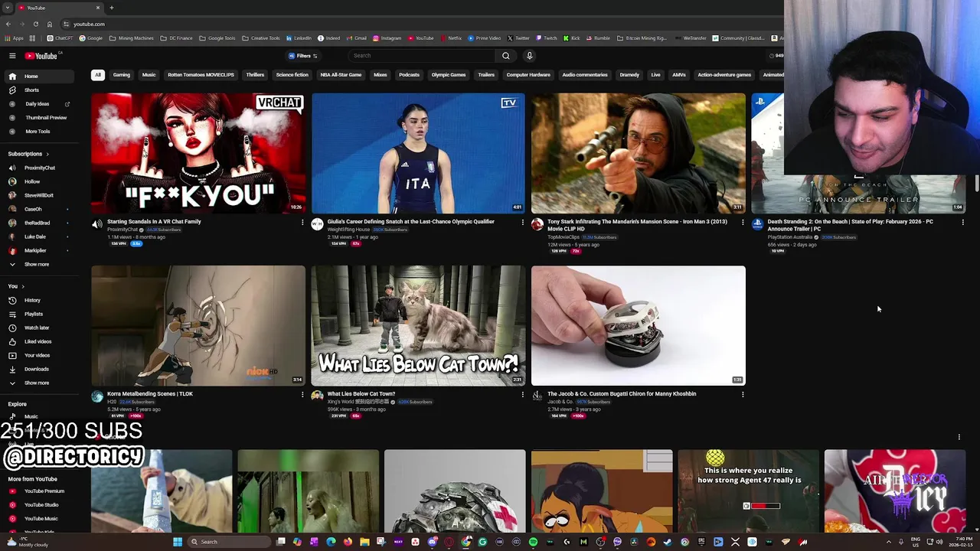Open Home in the sidebar
The height and width of the screenshot is (551, 980).
coord(38,77)
